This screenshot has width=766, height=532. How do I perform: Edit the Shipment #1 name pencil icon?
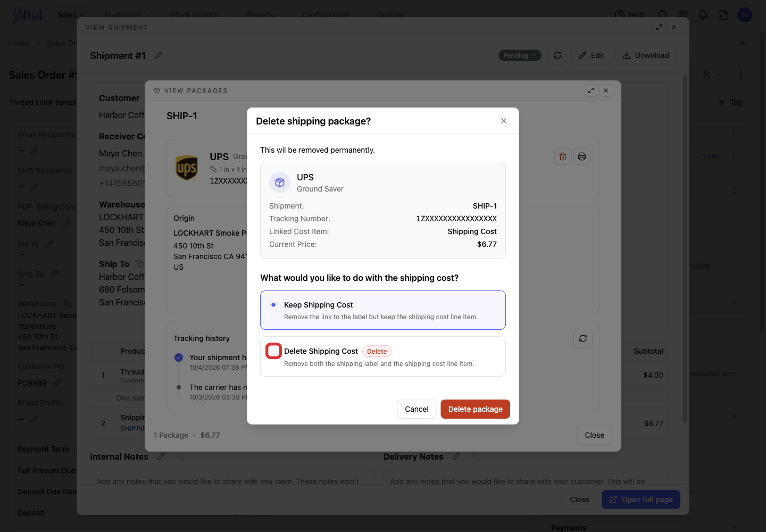coord(159,55)
